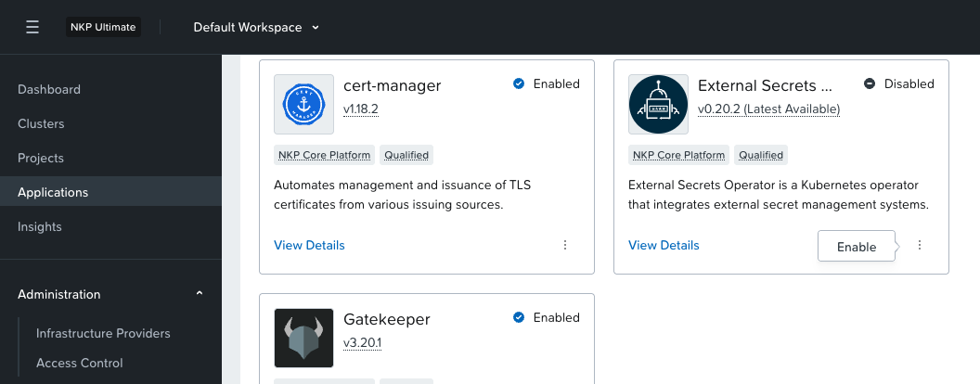This screenshot has height=384, width=980.
Task: Open Clusters page from the sidebar
Action: point(41,124)
